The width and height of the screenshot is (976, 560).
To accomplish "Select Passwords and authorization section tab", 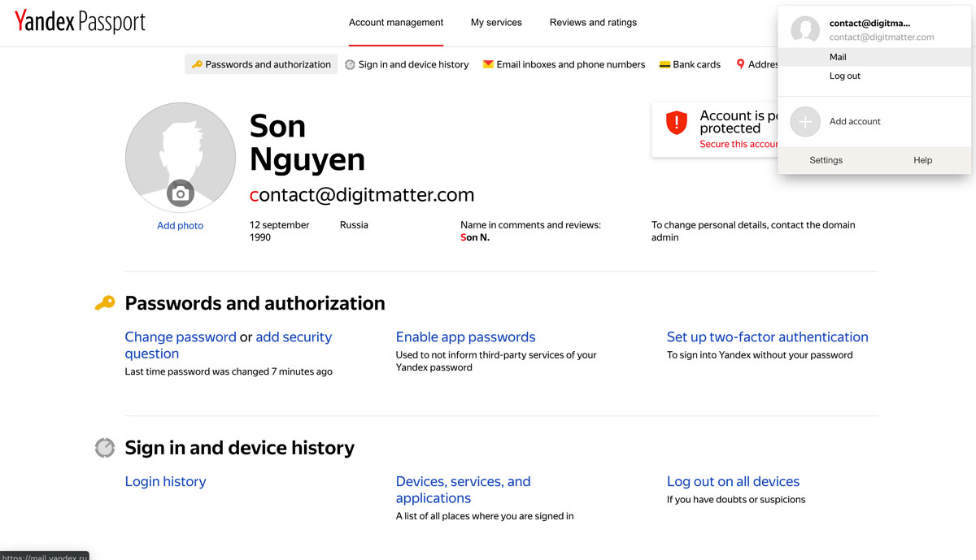I will (x=261, y=64).
